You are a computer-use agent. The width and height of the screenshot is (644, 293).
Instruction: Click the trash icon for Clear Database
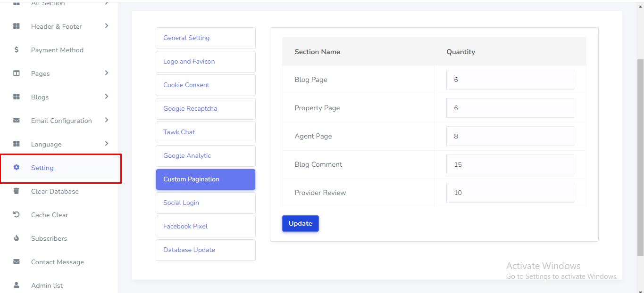tap(17, 191)
